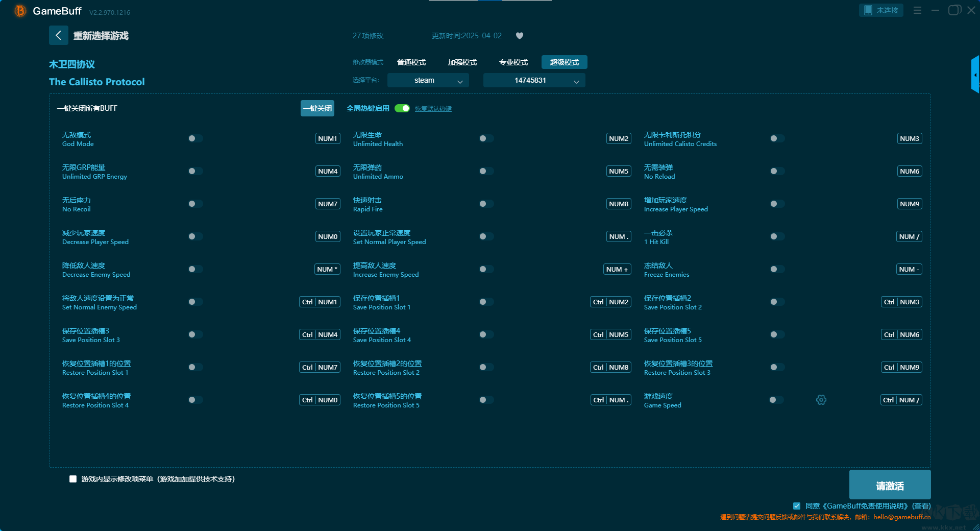Toggle God Mode switch
The image size is (980, 531).
[195, 138]
